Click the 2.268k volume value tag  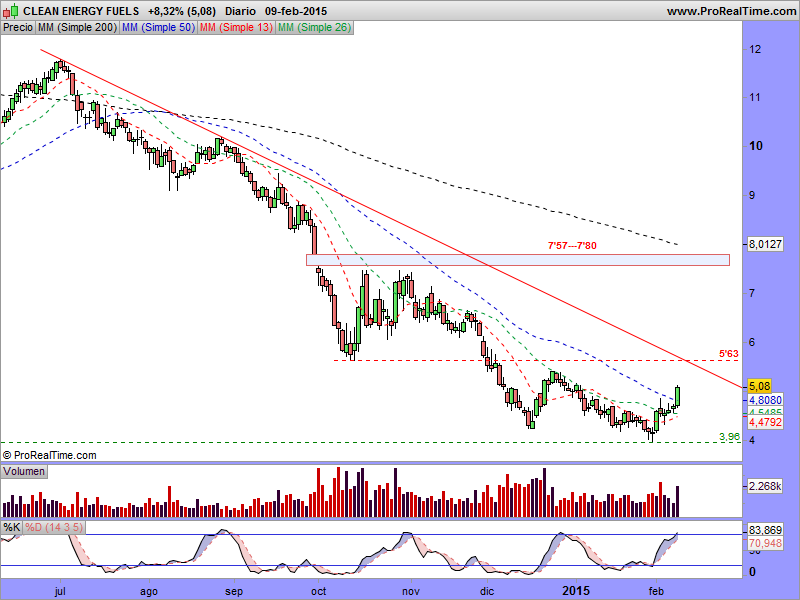[765, 486]
